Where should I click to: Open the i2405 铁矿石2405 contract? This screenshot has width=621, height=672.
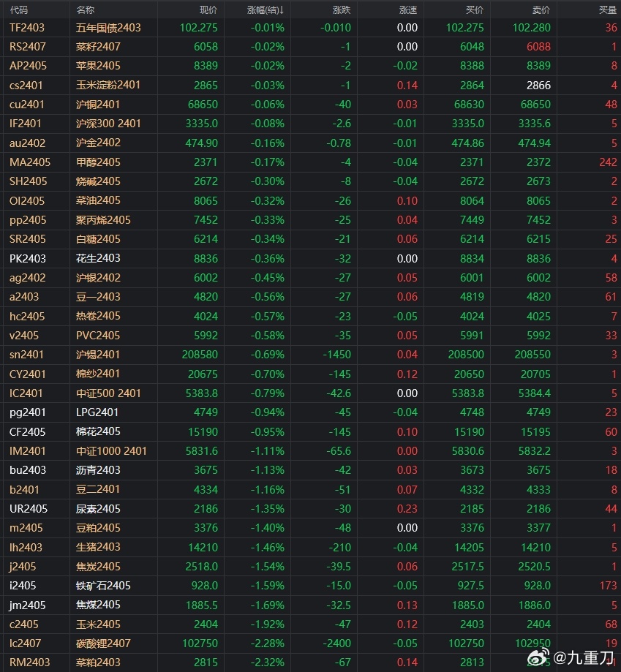(310, 586)
